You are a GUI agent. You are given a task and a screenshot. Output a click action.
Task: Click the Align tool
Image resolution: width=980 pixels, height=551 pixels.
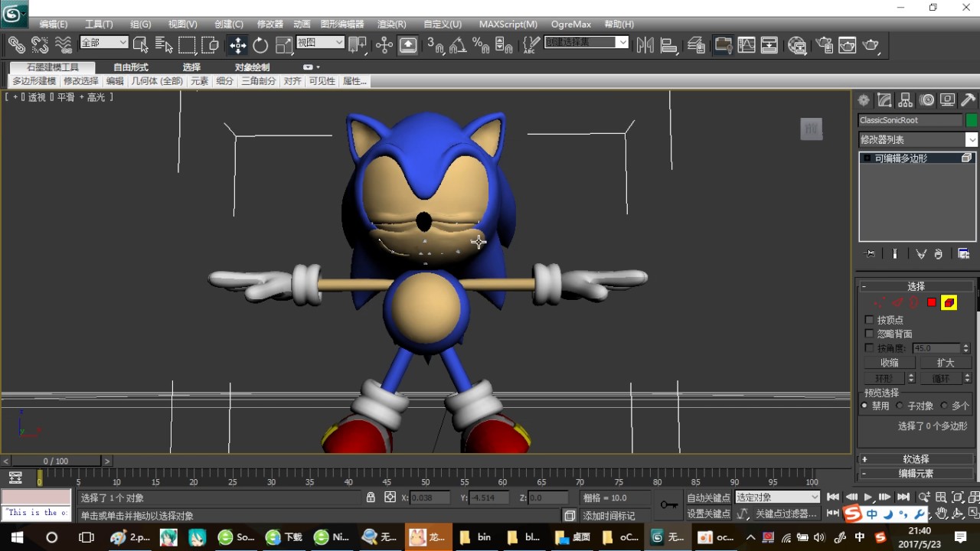[x=668, y=44]
